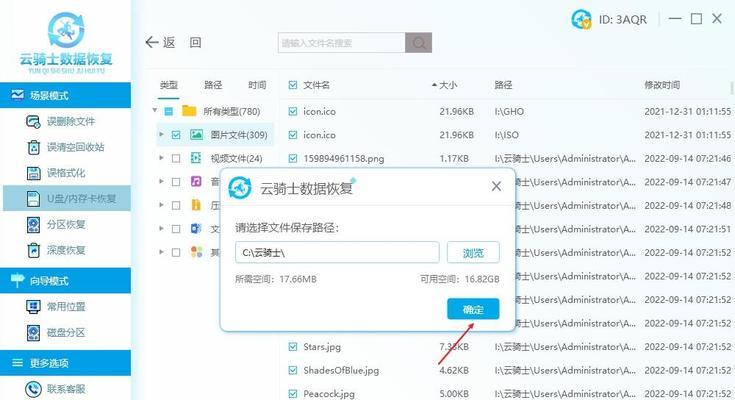This screenshot has width=735, height=400.
Task: Expand the 图片文件(309) tree node
Action: click(161, 135)
